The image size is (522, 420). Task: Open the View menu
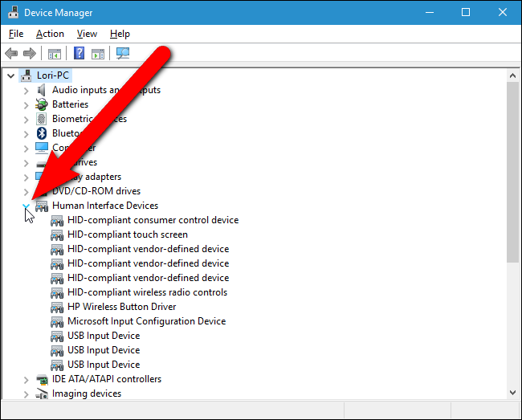87,34
